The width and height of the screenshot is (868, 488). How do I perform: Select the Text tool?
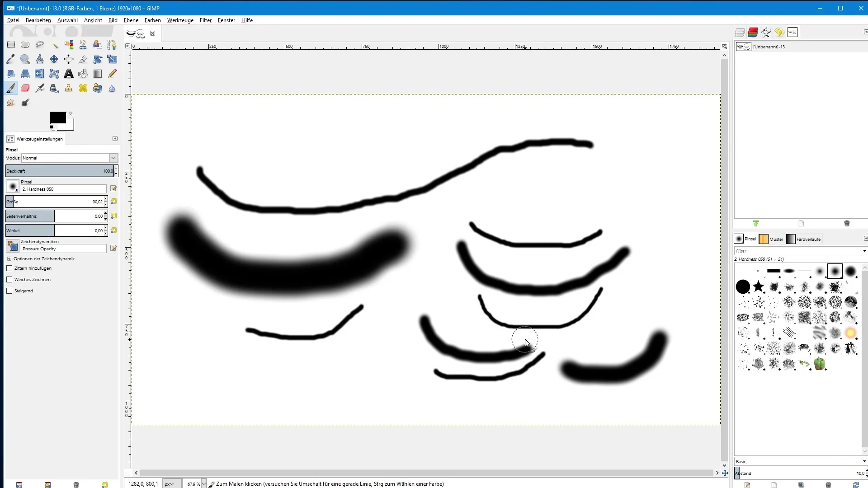[x=69, y=74]
